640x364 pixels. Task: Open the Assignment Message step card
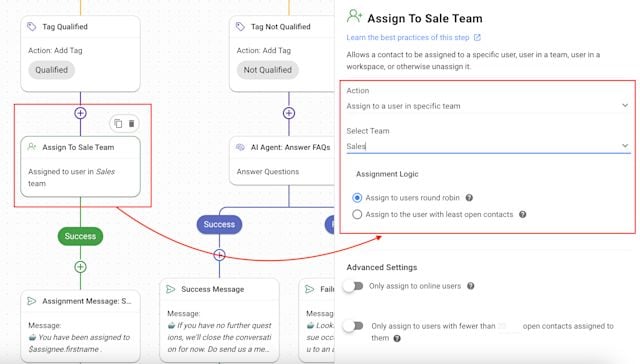point(80,326)
